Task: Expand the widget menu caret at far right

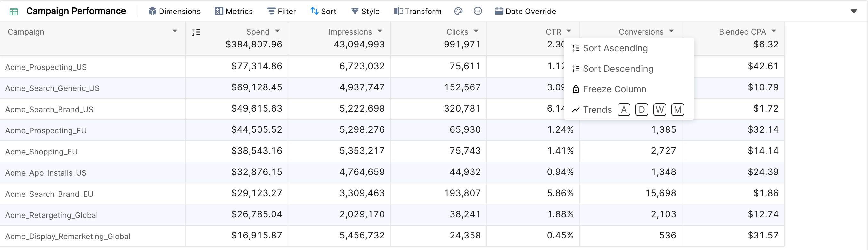Action: [x=854, y=12]
